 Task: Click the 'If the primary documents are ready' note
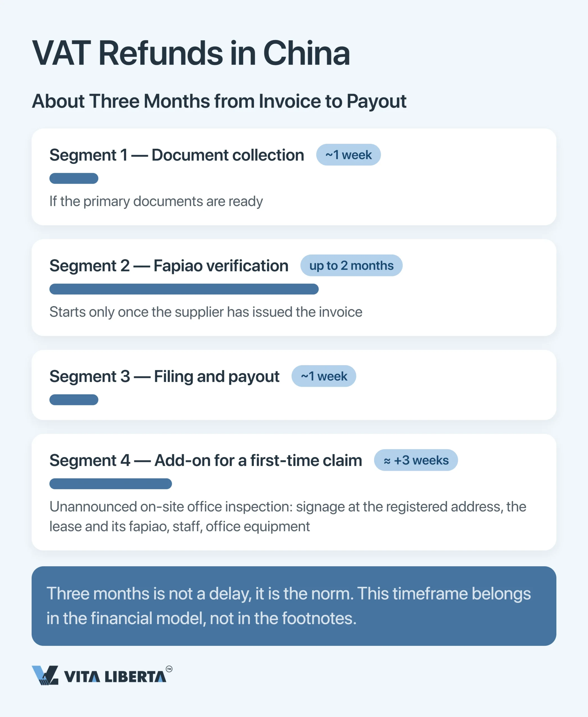pos(156,201)
